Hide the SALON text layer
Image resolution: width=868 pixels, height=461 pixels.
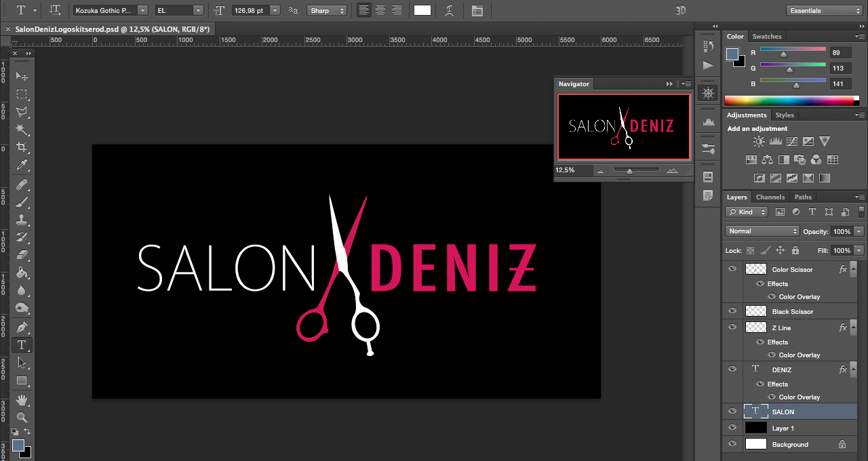(x=732, y=412)
